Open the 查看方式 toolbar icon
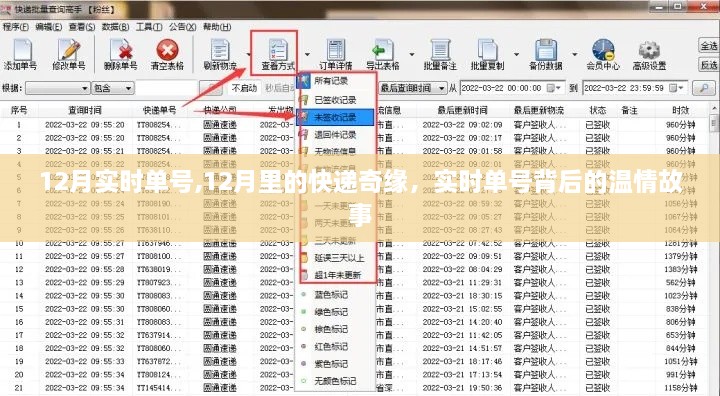The height and width of the screenshot is (396, 720). click(x=277, y=54)
